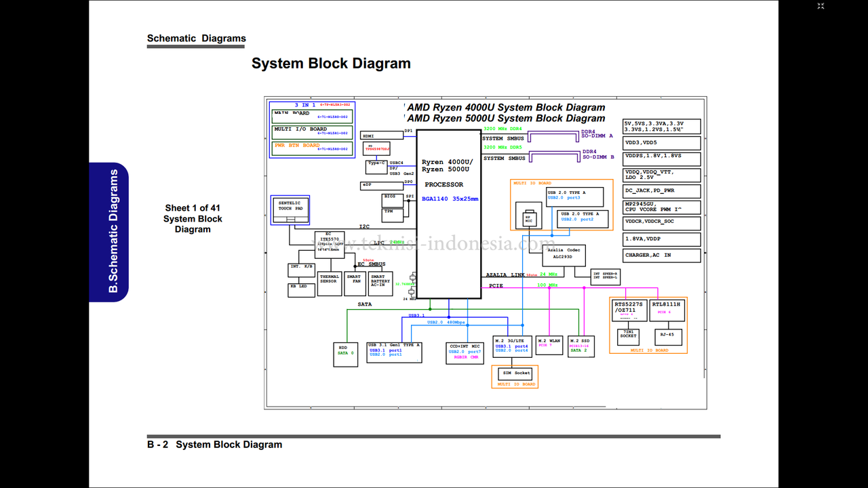This screenshot has height=488, width=868.
Task: Click the 'USB 2.0 TYPE A' port2 block
Action: (x=583, y=219)
